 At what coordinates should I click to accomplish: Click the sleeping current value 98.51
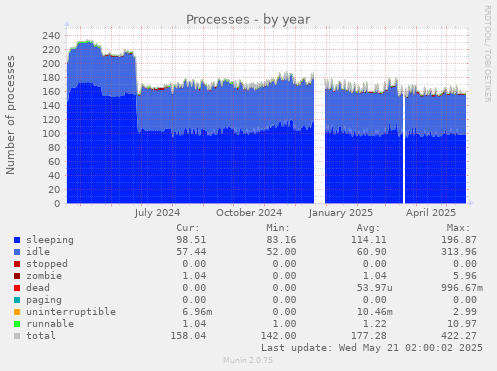tap(191, 240)
